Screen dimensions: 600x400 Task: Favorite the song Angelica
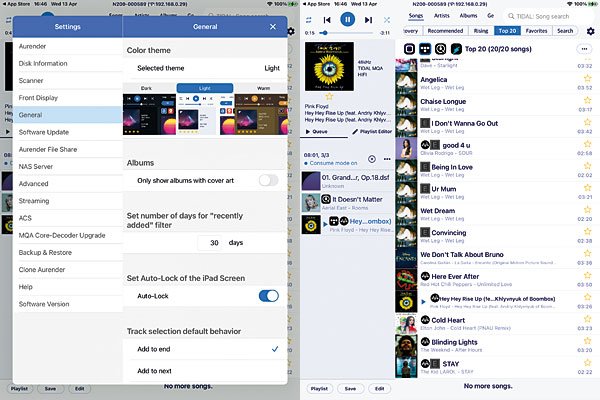(587, 78)
